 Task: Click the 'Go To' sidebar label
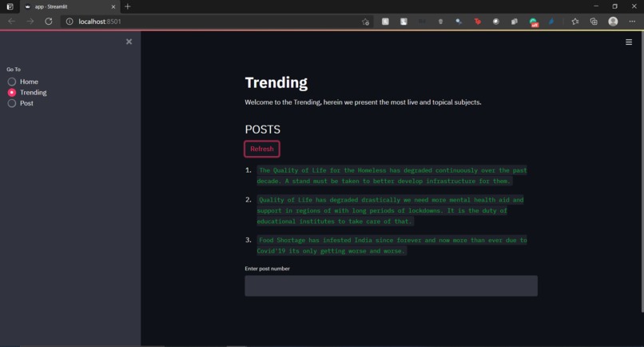coord(14,69)
